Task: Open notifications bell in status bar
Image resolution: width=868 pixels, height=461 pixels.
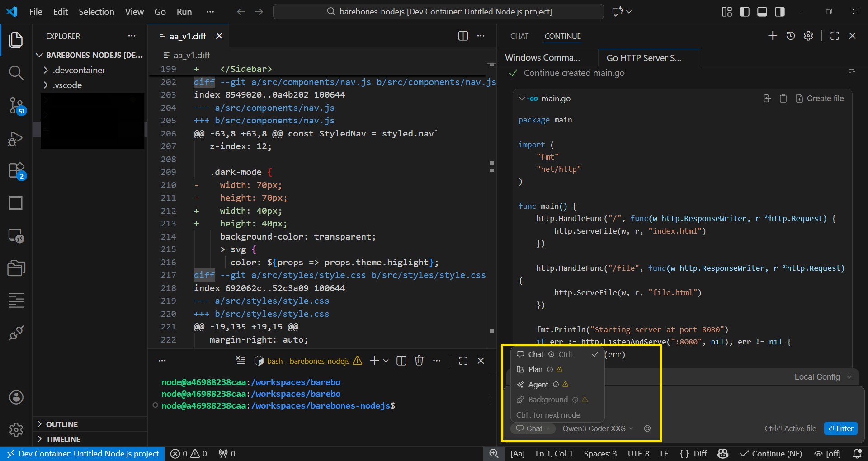Action: tap(857, 454)
